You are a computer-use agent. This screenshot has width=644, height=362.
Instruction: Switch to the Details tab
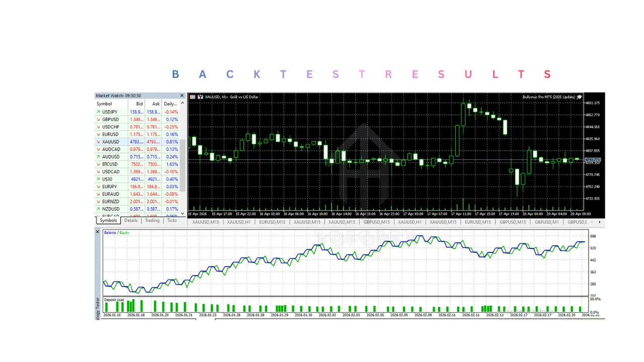(x=131, y=221)
